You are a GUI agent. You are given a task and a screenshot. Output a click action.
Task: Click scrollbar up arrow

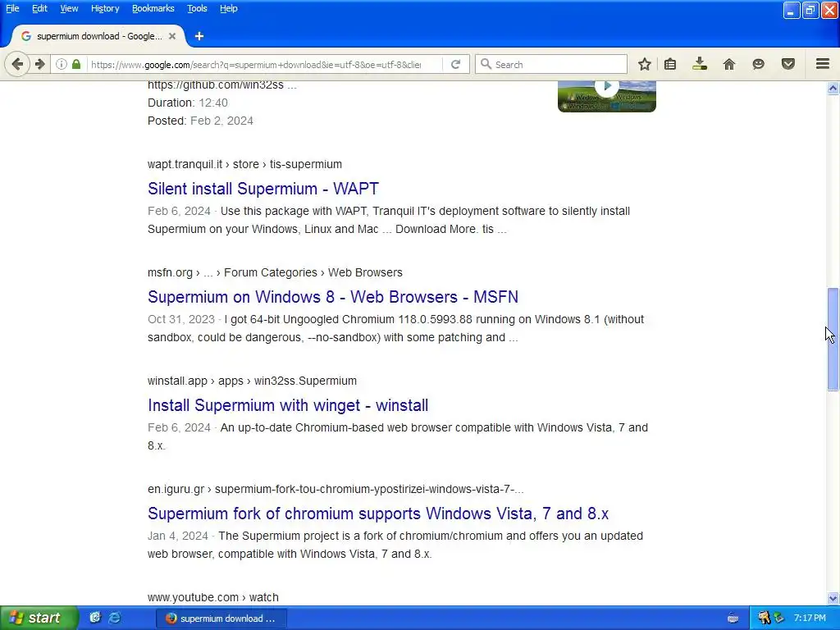click(x=833, y=88)
